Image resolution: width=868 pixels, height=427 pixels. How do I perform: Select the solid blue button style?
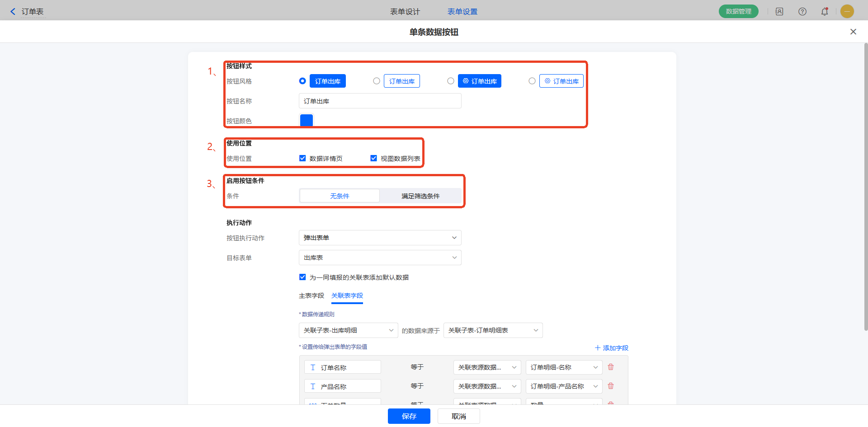click(x=302, y=81)
